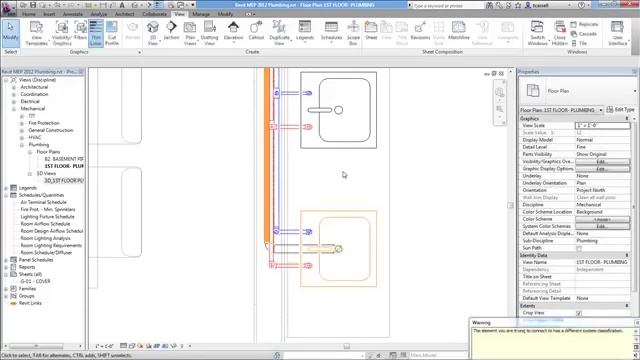
Task: Open the Home ribbon tab
Action: [x=29, y=14]
